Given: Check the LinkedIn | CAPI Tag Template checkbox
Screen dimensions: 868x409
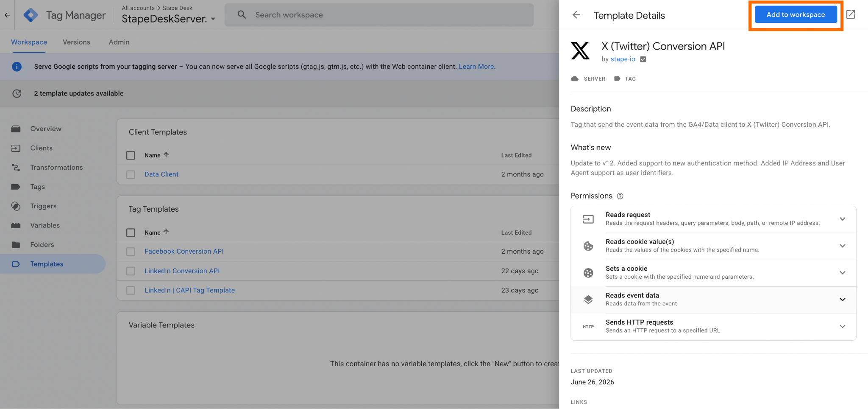Looking at the screenshot, I should pyautogui.click(x=131, y=291).
